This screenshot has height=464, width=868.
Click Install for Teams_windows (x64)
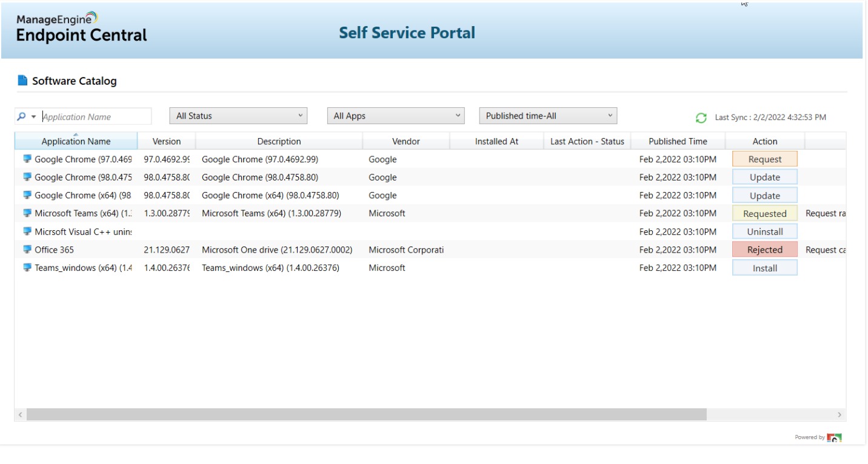tap(765, 268)
